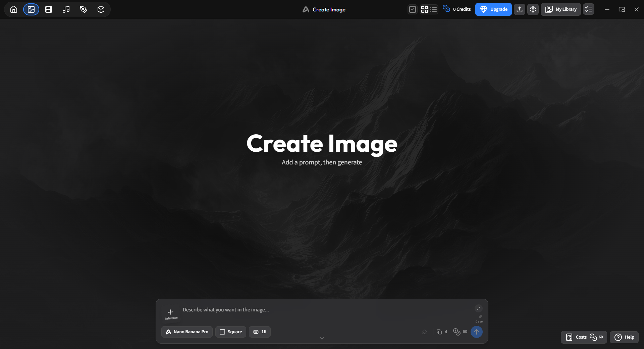Click the blue Upgrade button
Screen dimensions: 644x349
coord(493,9)
